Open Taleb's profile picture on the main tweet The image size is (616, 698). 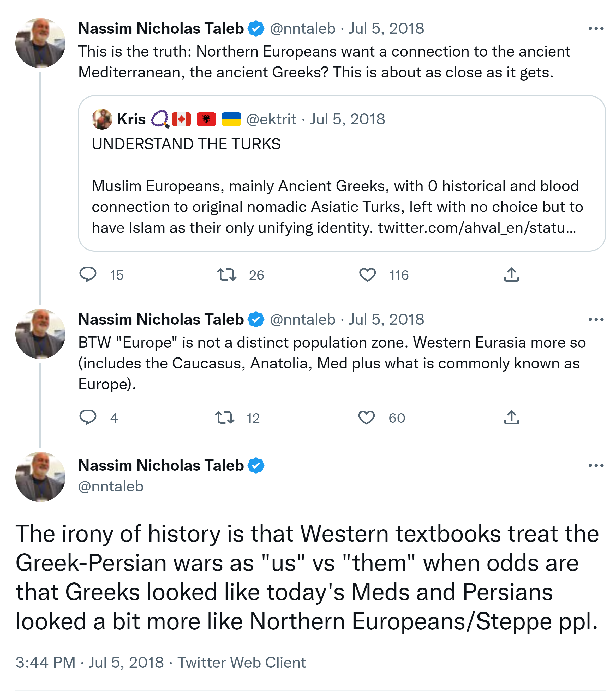tap(40, 477)
